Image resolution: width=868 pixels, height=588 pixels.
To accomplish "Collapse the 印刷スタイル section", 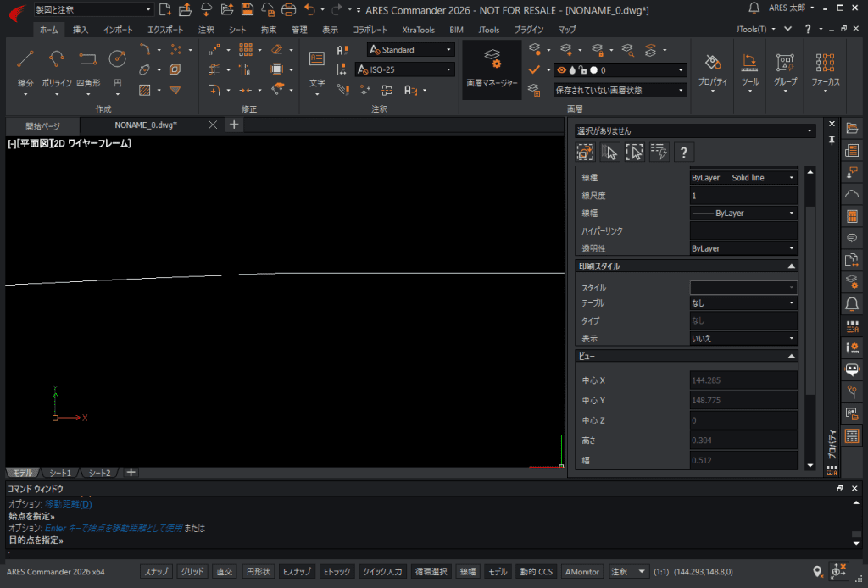I will 791,267.
